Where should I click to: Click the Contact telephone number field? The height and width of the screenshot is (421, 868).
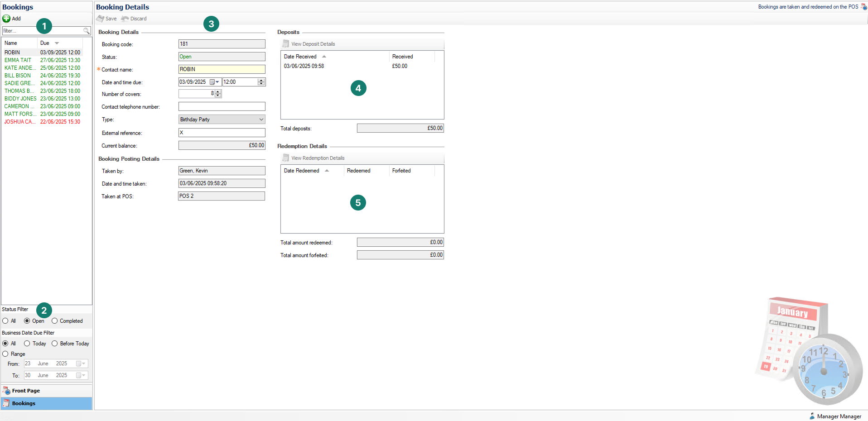pyautogui.click(x=222, y=106)
